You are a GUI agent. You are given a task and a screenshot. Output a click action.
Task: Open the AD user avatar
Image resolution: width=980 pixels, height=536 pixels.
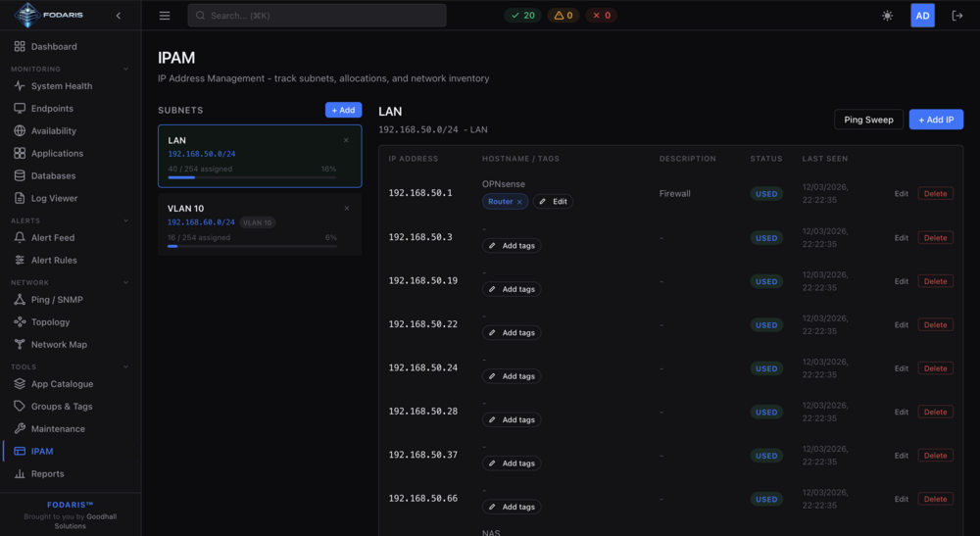tap(922, 16)
